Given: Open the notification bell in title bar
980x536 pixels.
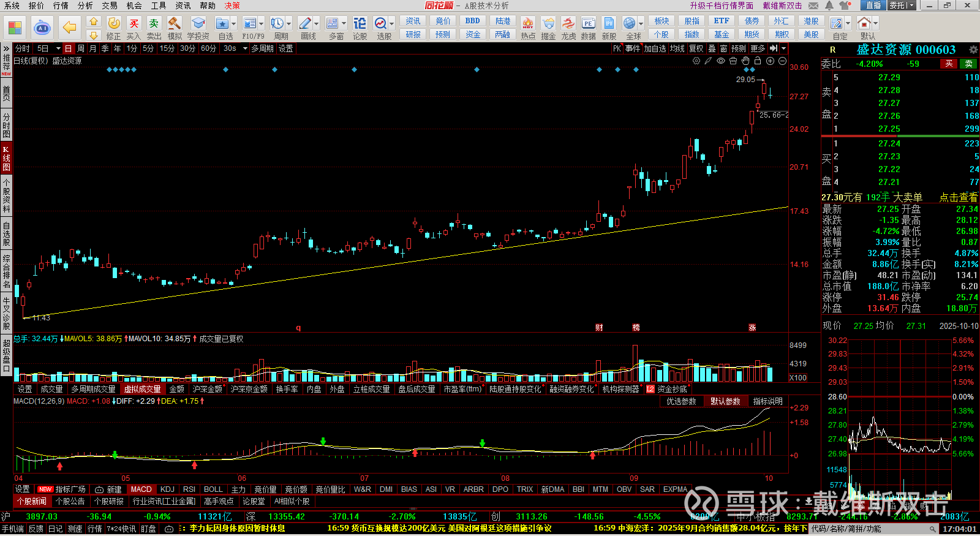Looking at the screenshot, I should click(829, 6).
